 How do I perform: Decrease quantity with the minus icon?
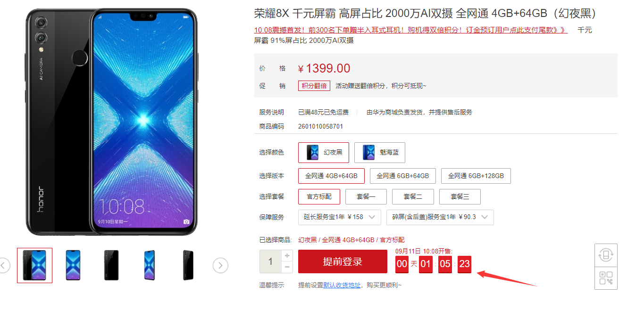(x=287, y=268)
